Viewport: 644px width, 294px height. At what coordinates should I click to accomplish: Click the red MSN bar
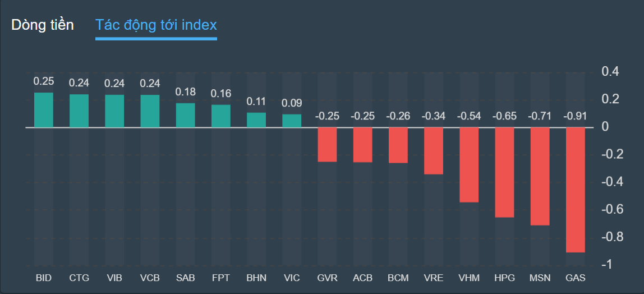tap(540, 176)
